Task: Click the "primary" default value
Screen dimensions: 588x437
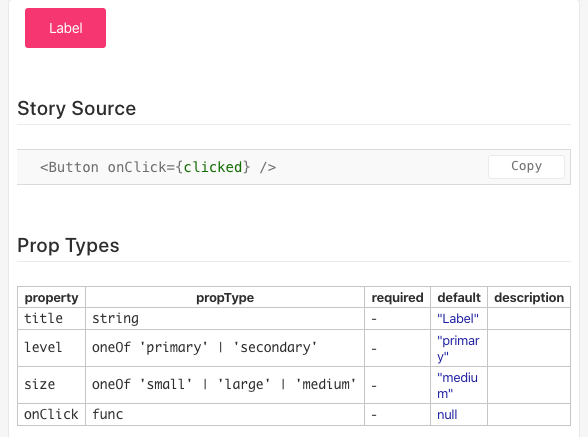Action: click(x=458, y=348)
